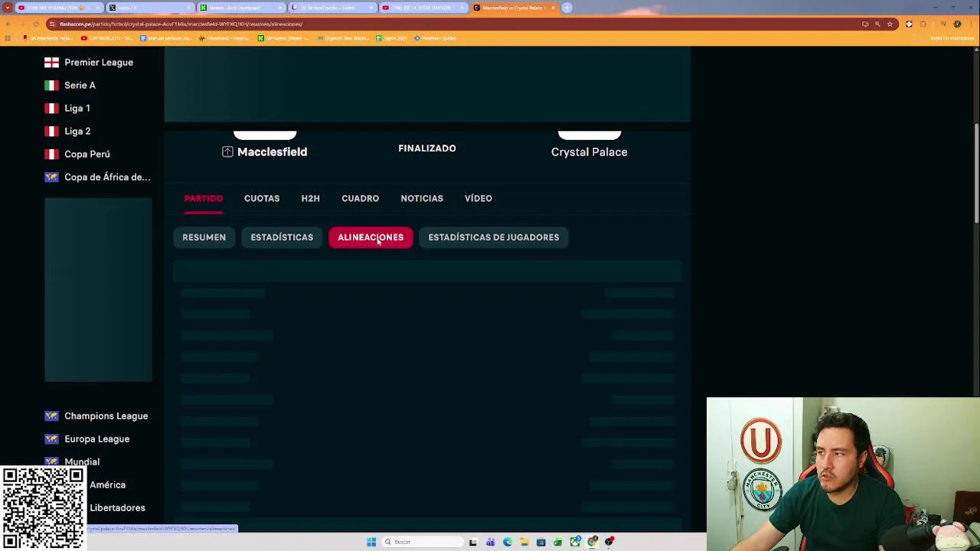
Task: Switch to the X browser tab
Action: (x=149, y=8)
